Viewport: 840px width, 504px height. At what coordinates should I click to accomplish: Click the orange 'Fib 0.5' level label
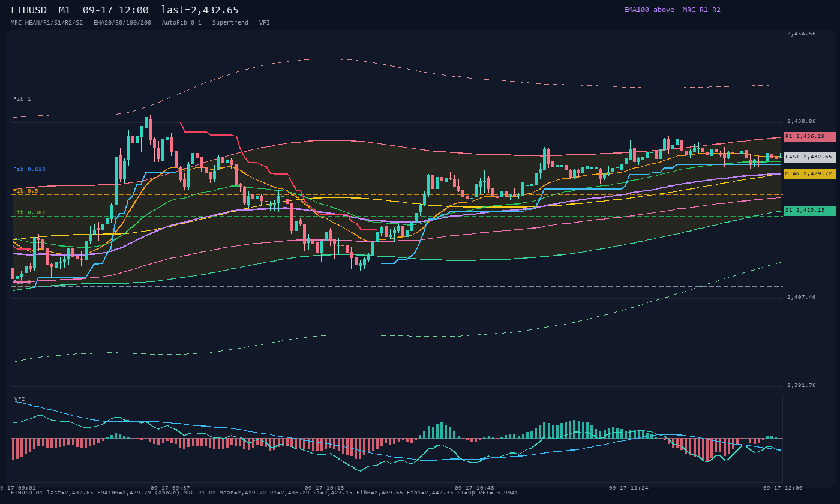[26, 191]
